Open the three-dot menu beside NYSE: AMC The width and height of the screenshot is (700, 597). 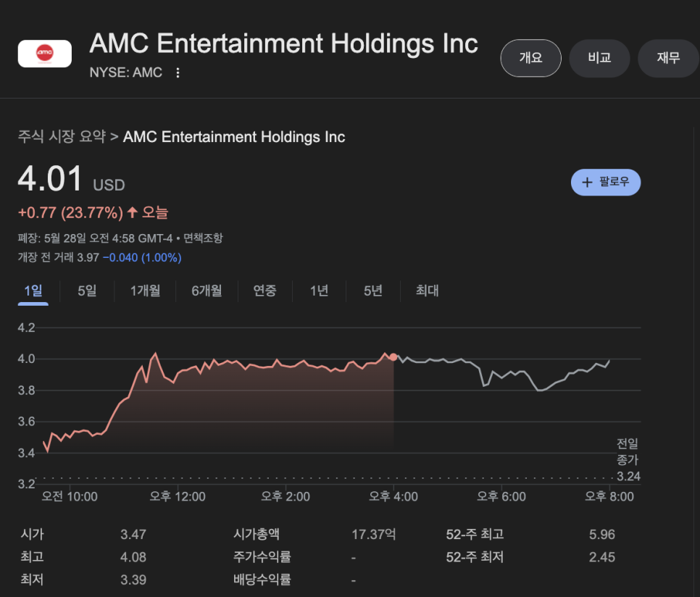[178, 72]
